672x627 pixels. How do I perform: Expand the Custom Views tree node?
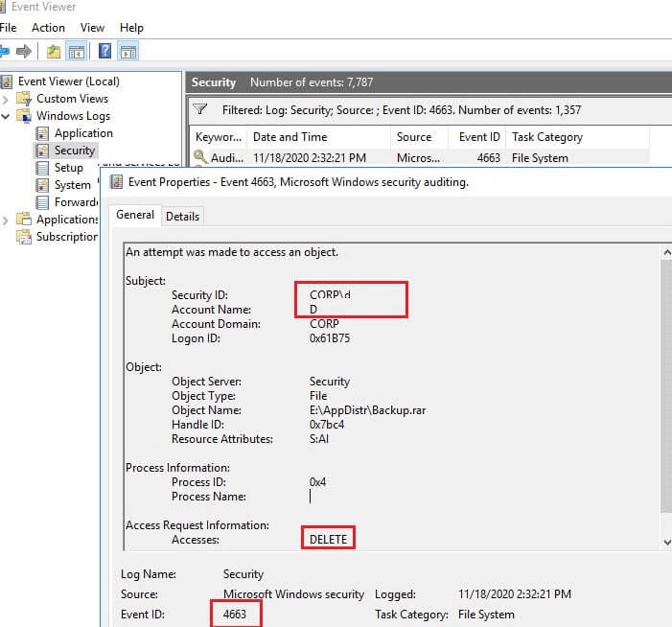tap(5, 100)
